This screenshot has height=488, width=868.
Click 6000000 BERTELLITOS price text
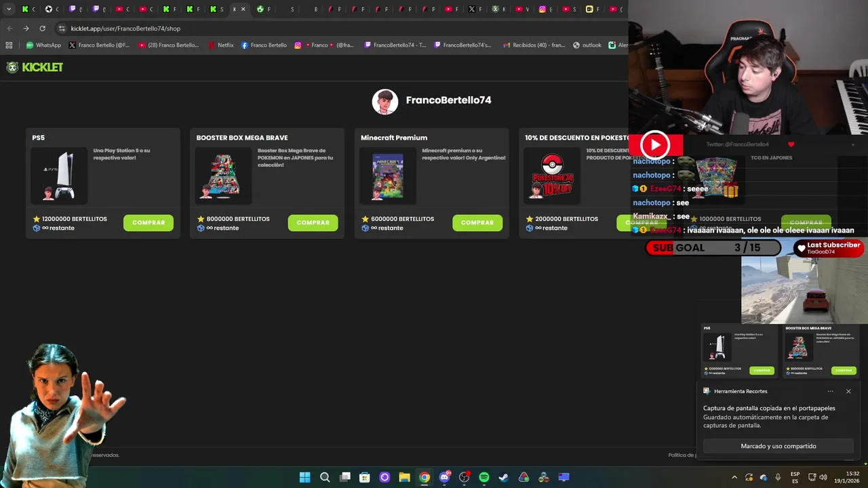[x=402, y=219]
